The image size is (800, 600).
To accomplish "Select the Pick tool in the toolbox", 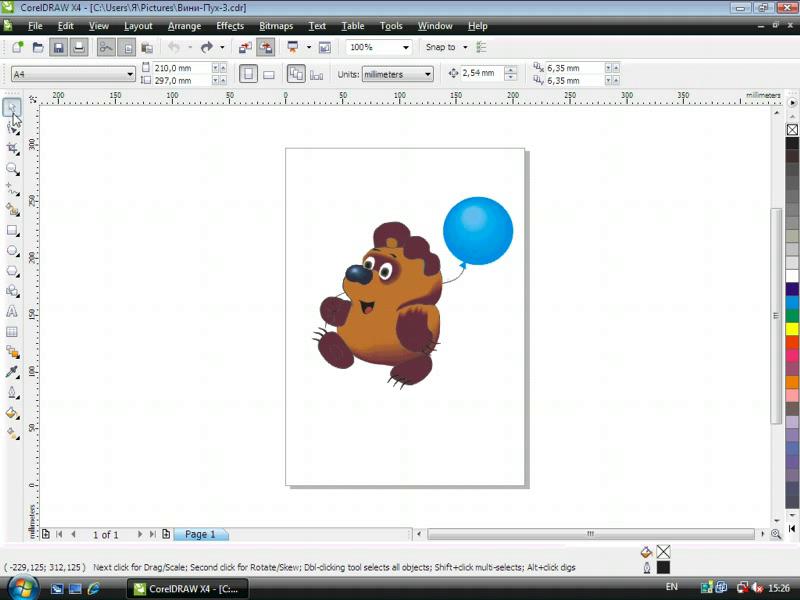I will pos(12,108).
